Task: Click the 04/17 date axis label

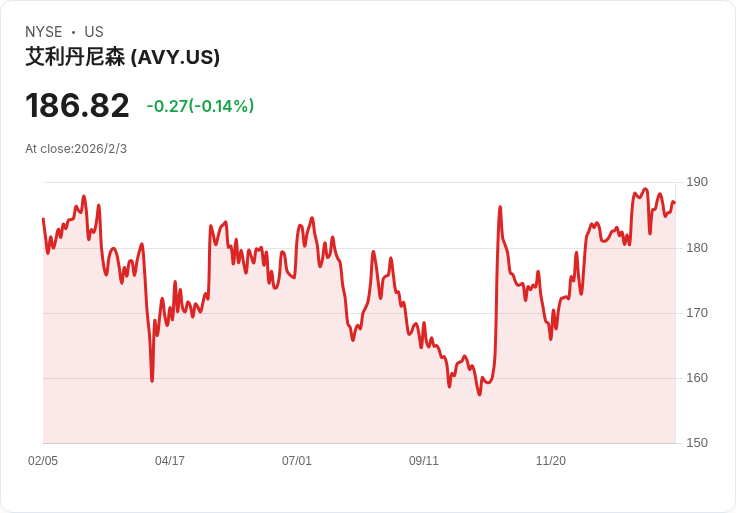Action: point(170,460)
